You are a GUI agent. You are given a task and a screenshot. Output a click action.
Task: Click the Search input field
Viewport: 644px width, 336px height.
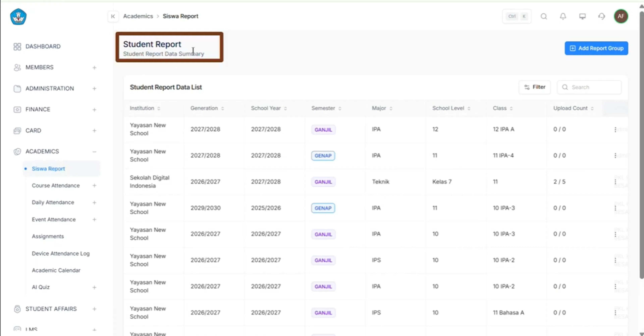[589, 87]
